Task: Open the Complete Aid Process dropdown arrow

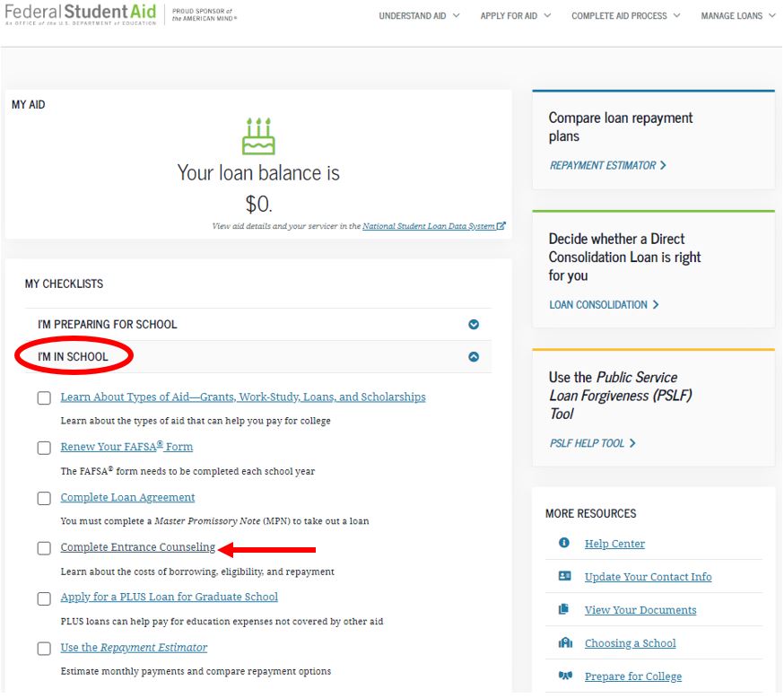Action: [x=676, y=15]
